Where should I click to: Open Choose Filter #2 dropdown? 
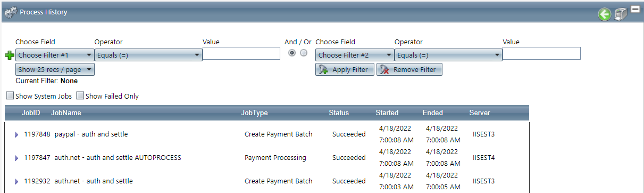coord(355,55)
